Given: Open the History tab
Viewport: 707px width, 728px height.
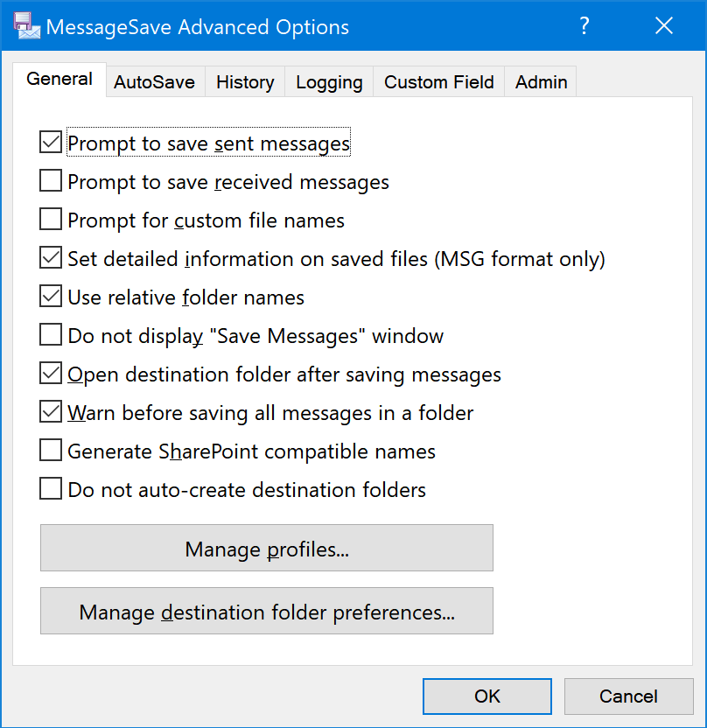Looking at the screenshot, I should click(245, 82).
